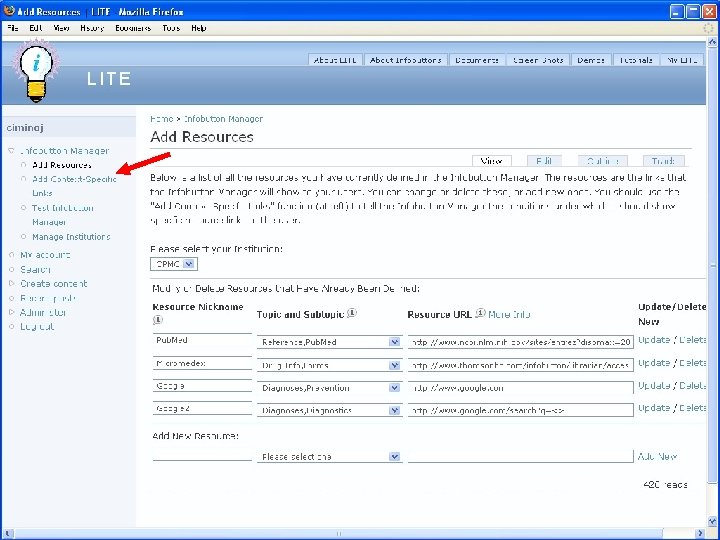Open the Documents tab
Screen dimensions: 720x540
(x=477, y=60)
